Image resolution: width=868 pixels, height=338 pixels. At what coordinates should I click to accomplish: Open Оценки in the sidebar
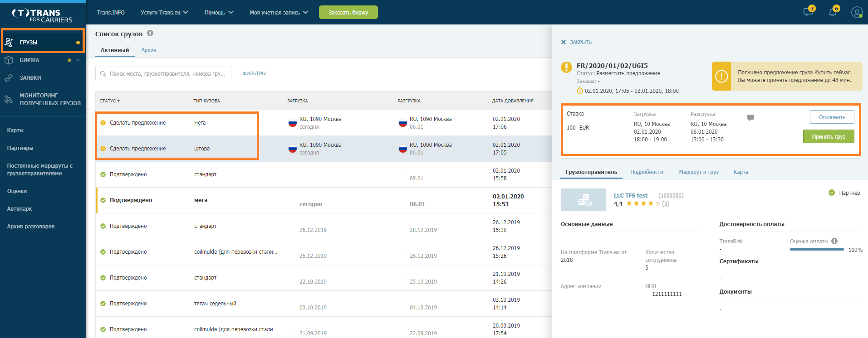[17, 191]
